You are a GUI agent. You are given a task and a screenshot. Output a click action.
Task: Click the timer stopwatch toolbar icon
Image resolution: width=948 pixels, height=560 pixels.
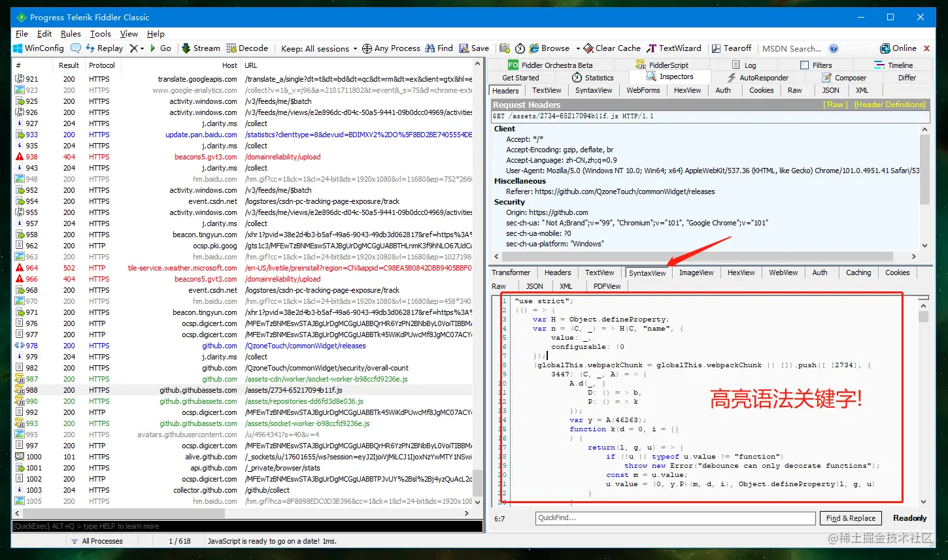point(520,48)
